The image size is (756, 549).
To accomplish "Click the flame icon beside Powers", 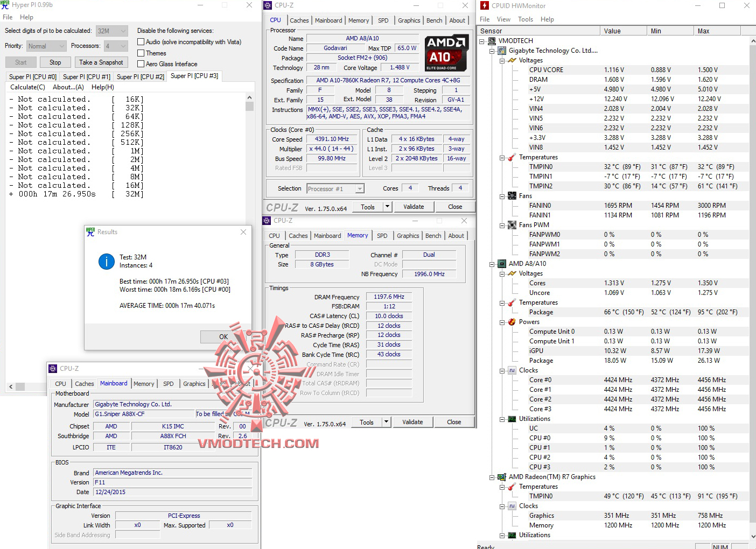I will click(x=512, y=322).
